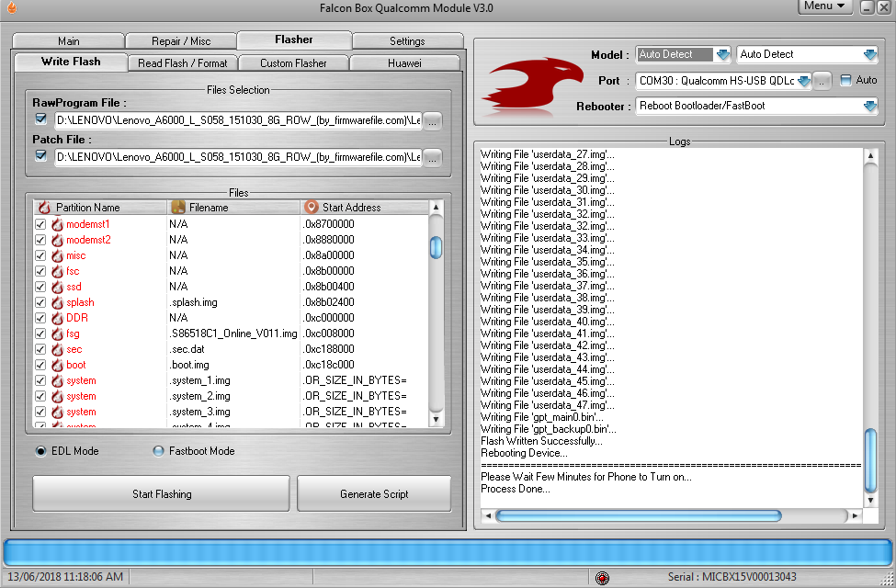Uncheck the modemst1 partition checkbox
Viewport: 896px width, 588px height.
tap(40, 224)
